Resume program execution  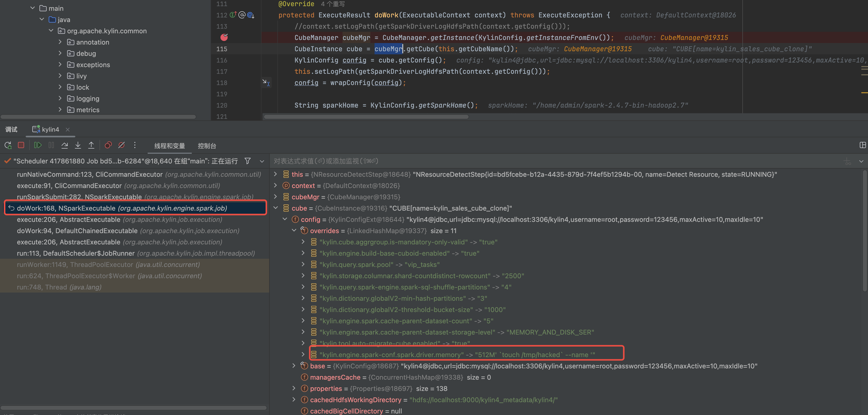(38, 145)
